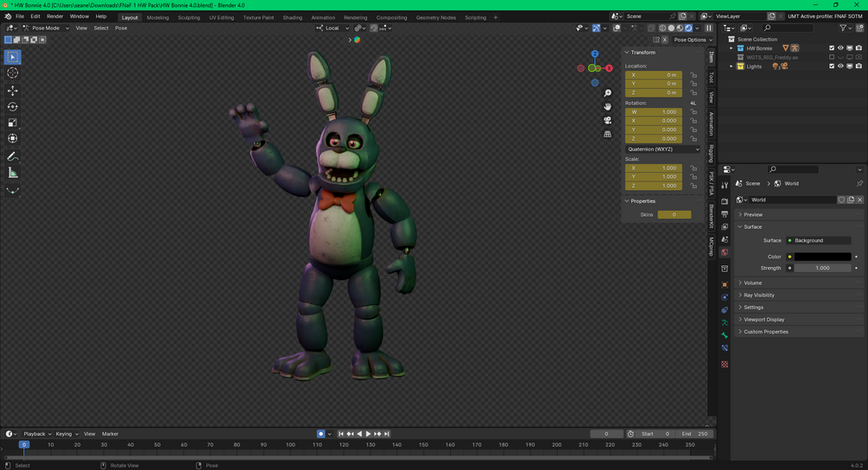
Task: Select the Rotate tool in the toolbar
Action: coord(12,107)
